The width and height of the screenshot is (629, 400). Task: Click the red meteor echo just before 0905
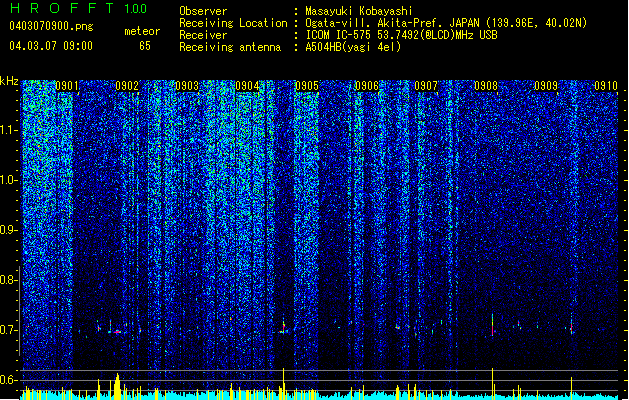284,327
